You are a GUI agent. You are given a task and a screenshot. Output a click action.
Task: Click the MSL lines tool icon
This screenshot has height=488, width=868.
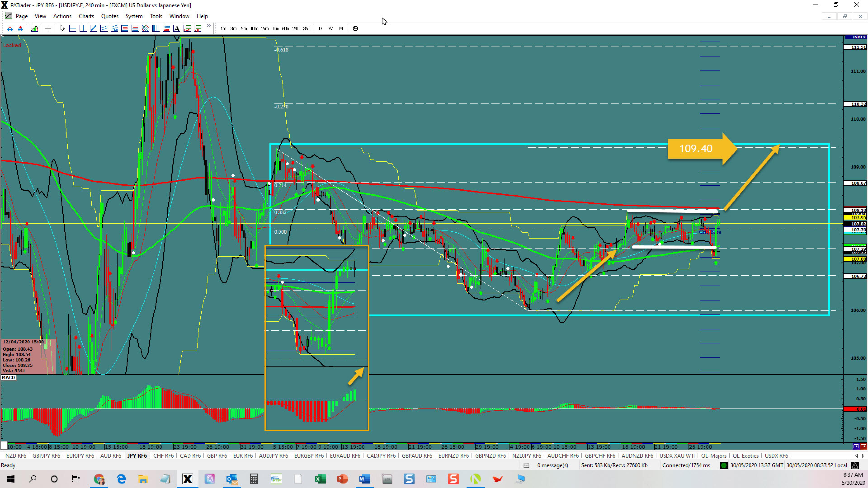click(x=198, y=29)
